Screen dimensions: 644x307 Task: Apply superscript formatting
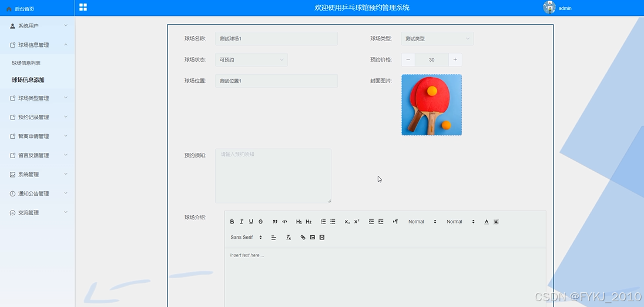(357, 222)
